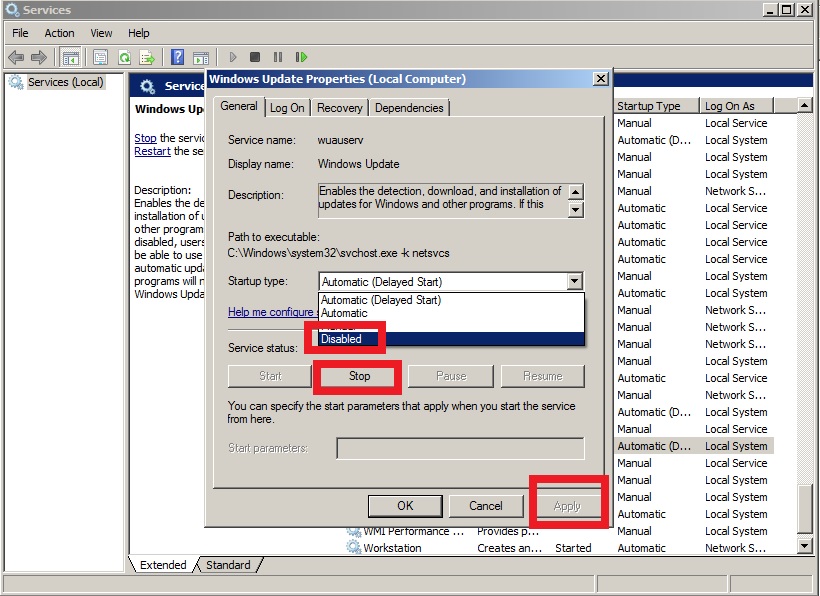
Task: Click the highlighted Automatic (D... Local System row
Action: point(693,446)
